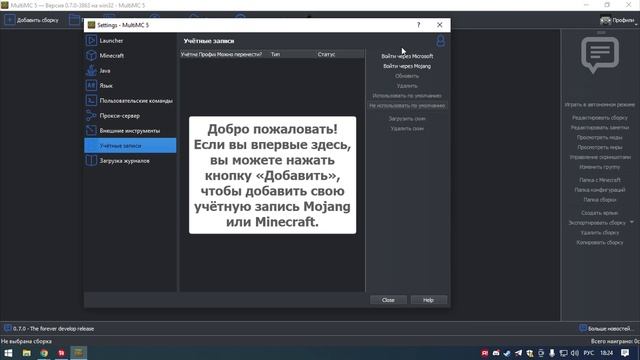The width and height of the screenshot is (640, 360).
Task: Click the Учётная запись column header
Action: pos(189,54)
